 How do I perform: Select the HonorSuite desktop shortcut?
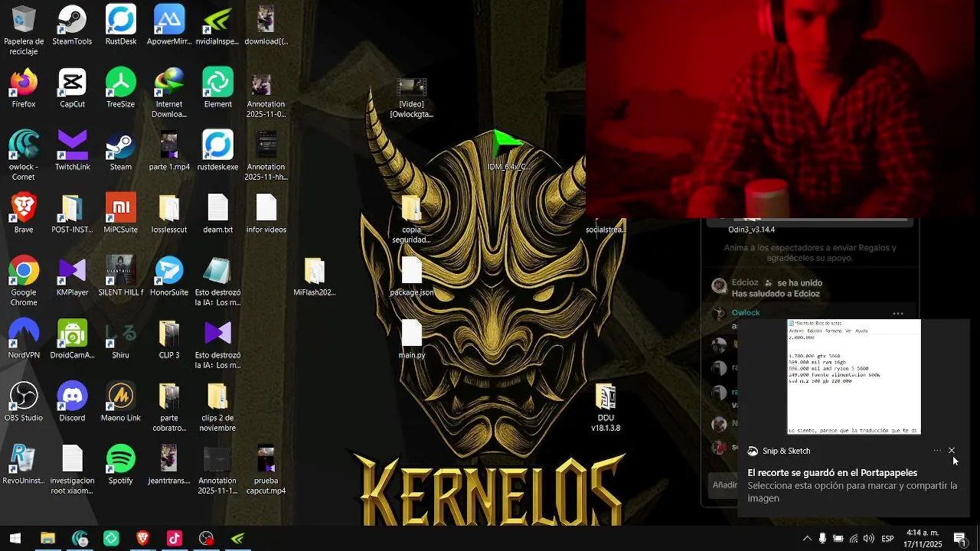(x=169, y=276)
